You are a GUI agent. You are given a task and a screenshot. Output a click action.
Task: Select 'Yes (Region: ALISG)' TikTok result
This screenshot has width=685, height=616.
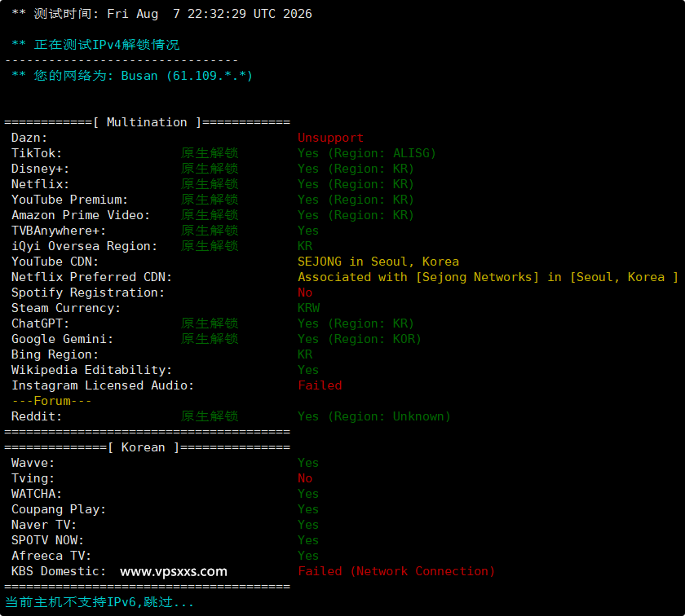(x=366, y=153)
